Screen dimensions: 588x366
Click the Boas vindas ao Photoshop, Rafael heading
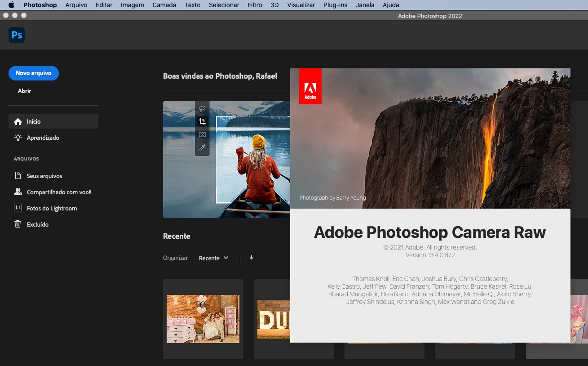tap(220, 76)
